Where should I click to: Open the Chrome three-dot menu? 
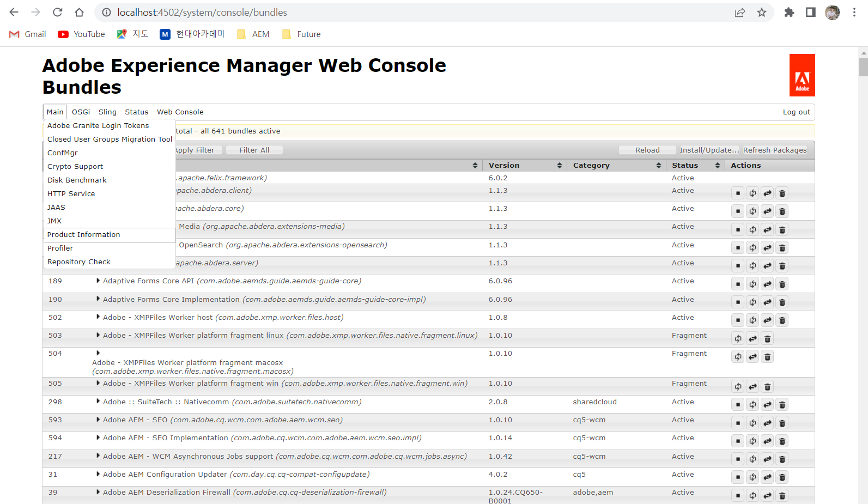pyautogui.click(x=854, y=13)
